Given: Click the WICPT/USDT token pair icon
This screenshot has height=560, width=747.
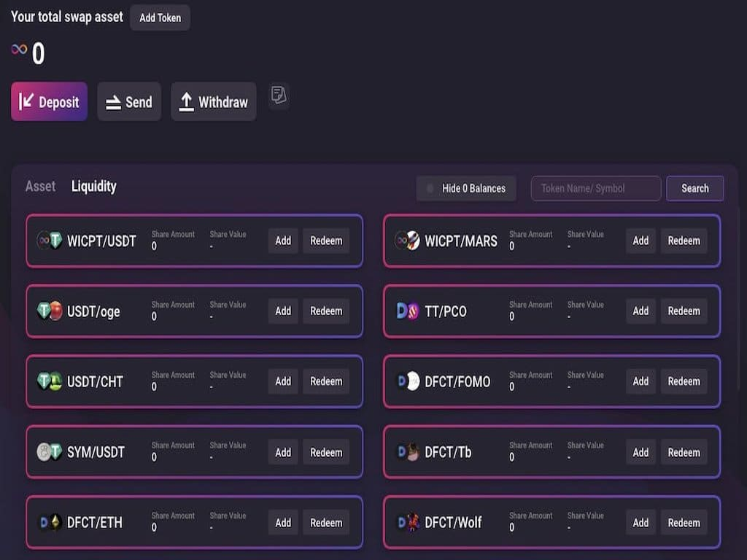Looking at the screenshot, I should click(x=49, y=241).
